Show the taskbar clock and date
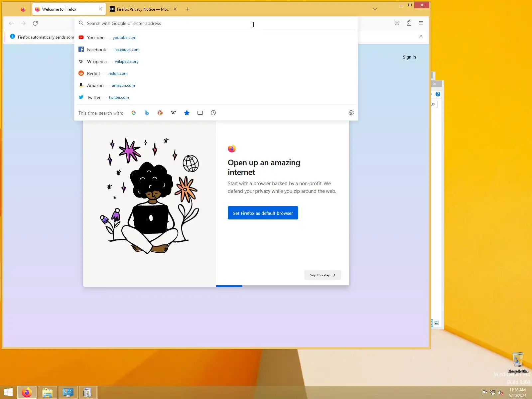Image resolution: width=532 pixels, height=399 pixels. [x=518, y=393]
